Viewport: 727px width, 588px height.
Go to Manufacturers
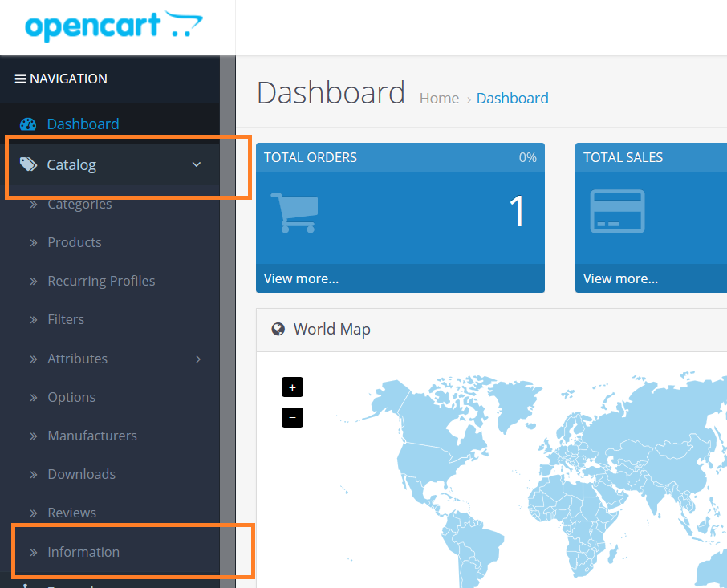(x=92, y=436)
